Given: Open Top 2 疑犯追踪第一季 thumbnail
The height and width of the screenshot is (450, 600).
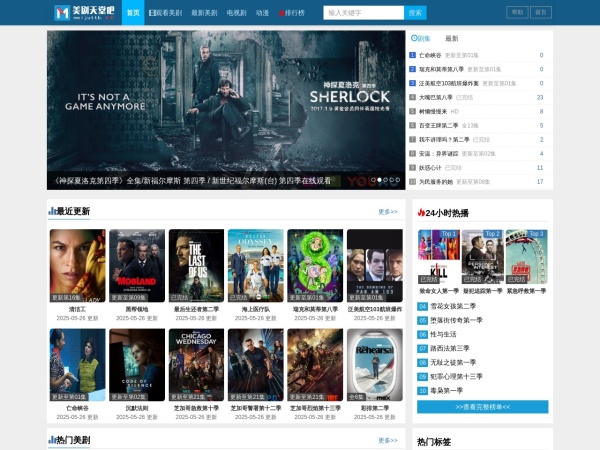Looking at the screenshot, I should tap(483, 256).
